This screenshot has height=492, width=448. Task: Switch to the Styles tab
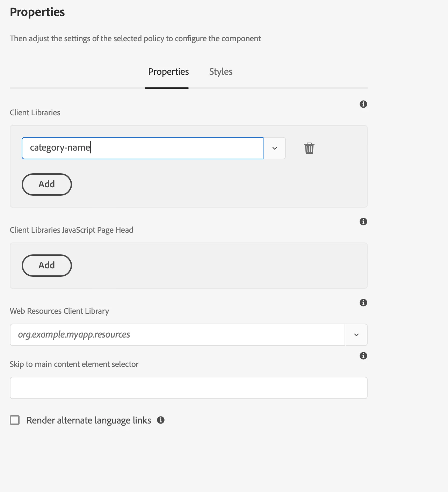click(x=221, y=72)
